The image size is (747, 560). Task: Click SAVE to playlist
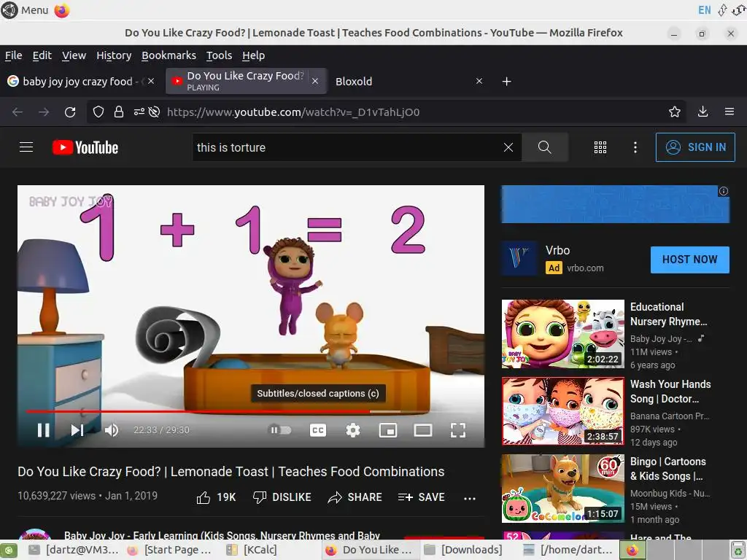point(421,497)
